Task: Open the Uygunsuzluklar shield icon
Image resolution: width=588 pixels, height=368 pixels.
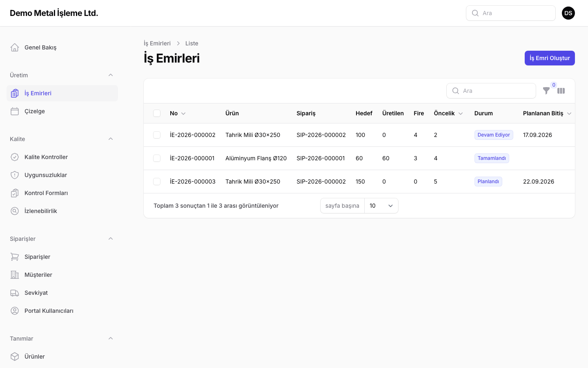Action: (15, 175)
